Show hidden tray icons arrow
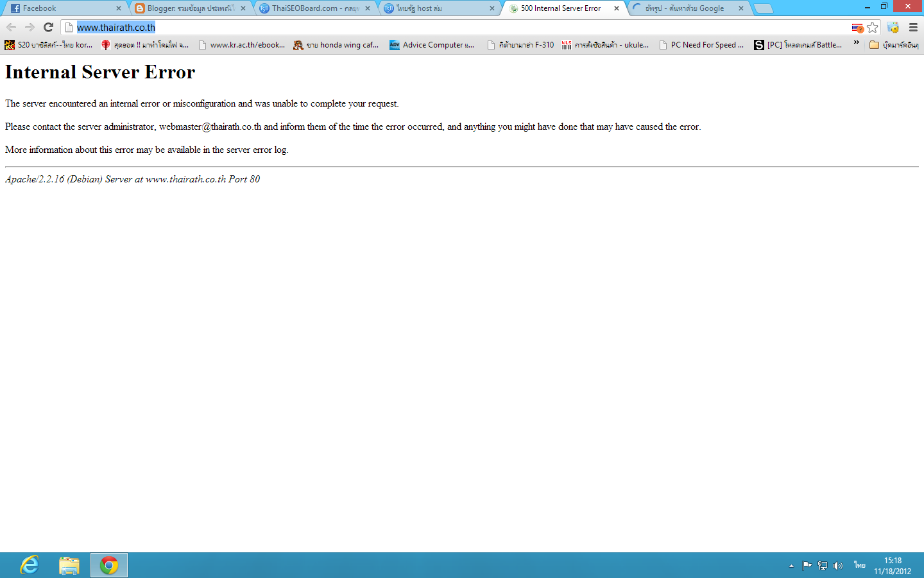 [x=791, y=566]
